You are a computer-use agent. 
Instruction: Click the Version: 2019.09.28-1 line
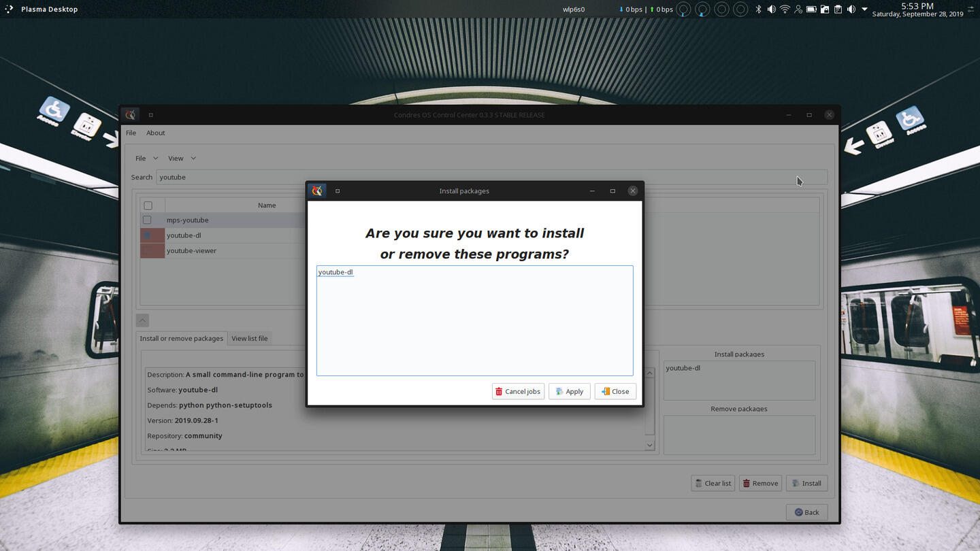[182, 420]
